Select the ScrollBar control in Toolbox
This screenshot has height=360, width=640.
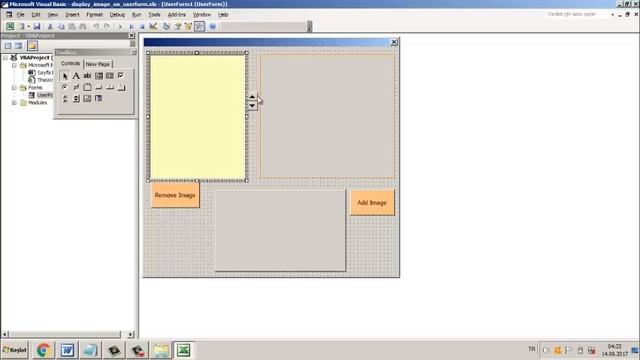pos(65,98)
